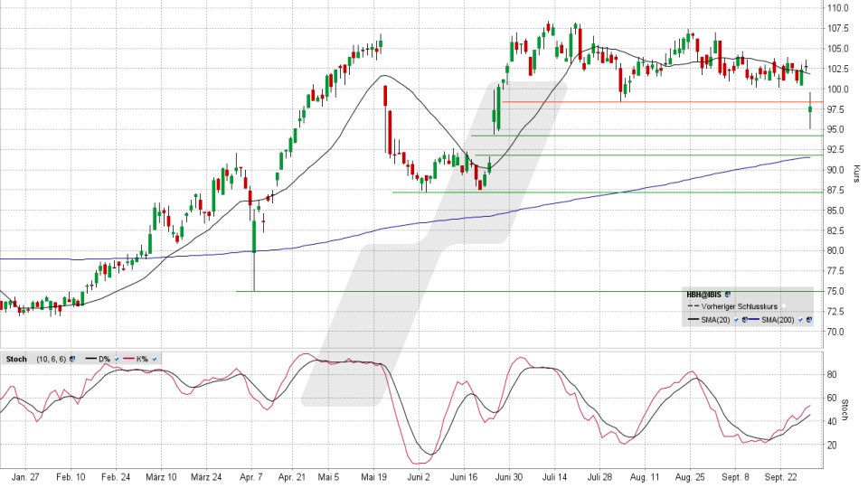Select the Stoch parameters (10, 6, 6) text
This screenshot has width=868, height=488.
[50, 359]
